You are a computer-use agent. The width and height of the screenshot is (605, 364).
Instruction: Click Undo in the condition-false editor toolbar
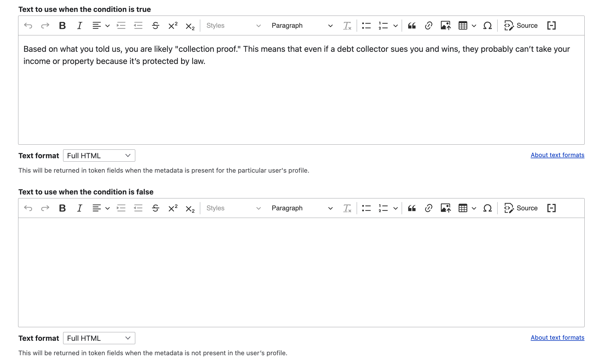28,208
